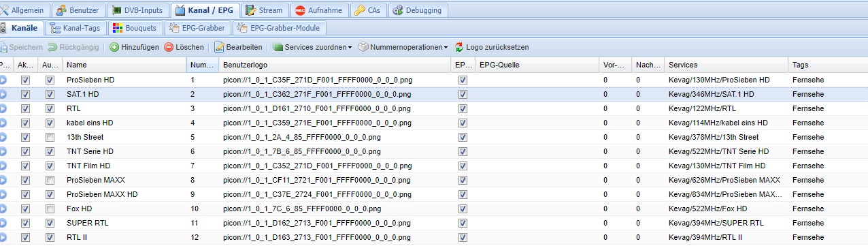Open the Nummernoperationen dropdown
868x246 pixels.
pyautogui.click(x=403, y=47)
